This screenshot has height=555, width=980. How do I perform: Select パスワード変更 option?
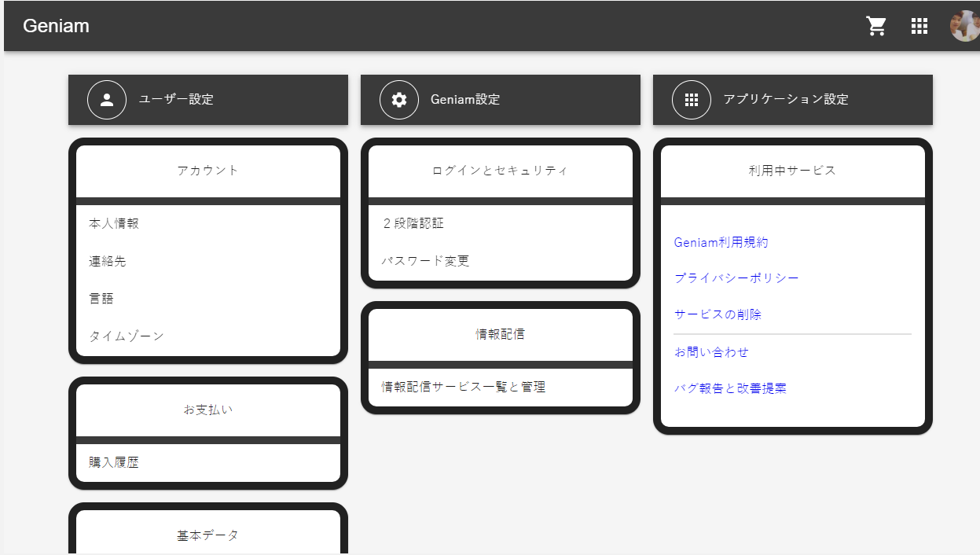point(425,261)
